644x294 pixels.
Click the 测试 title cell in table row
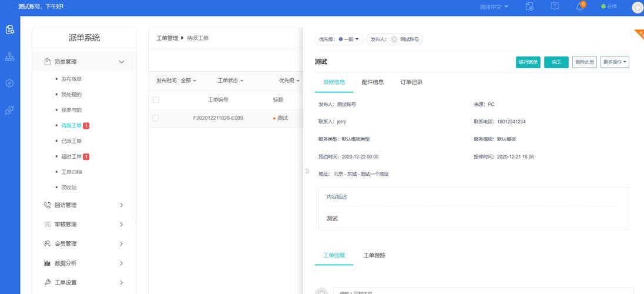[282, 118]
